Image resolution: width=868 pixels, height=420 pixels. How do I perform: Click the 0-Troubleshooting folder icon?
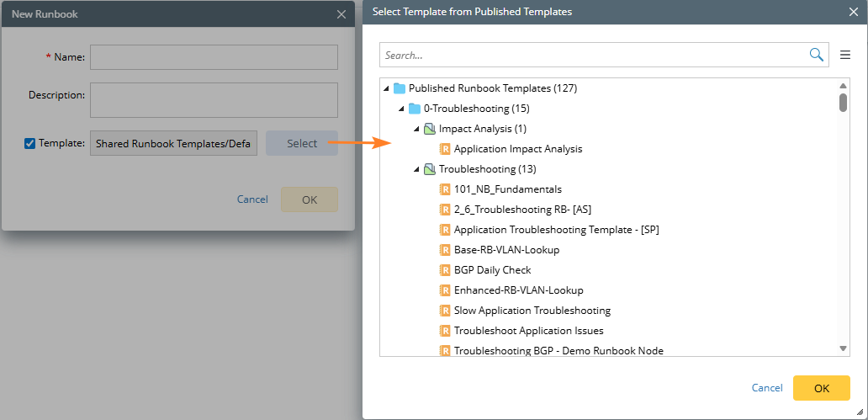coord(414,109)
